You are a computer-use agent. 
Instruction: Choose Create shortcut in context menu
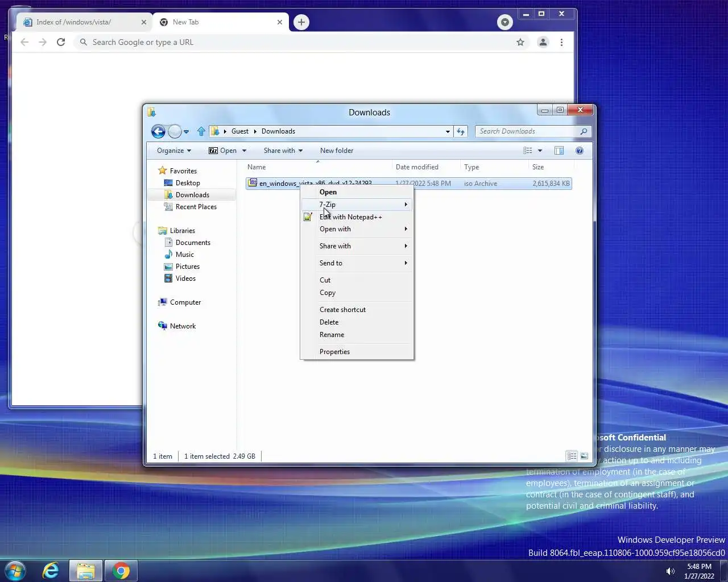[x=357, y=310]
